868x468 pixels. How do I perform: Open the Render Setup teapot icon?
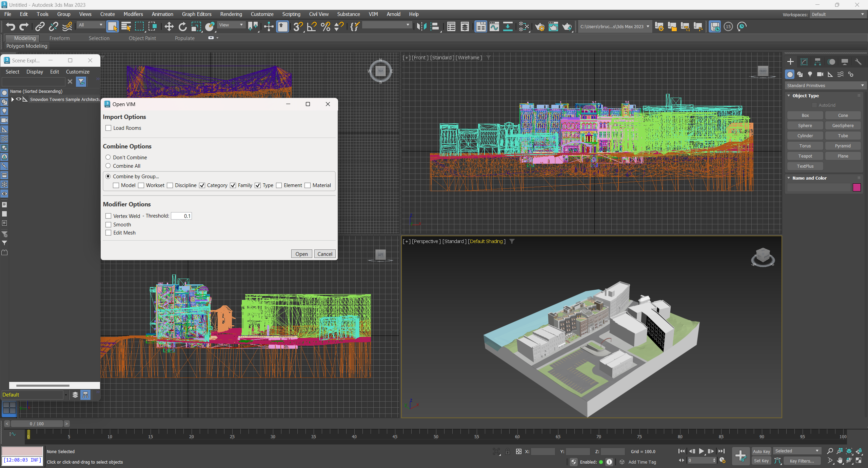tap(540, 26)
